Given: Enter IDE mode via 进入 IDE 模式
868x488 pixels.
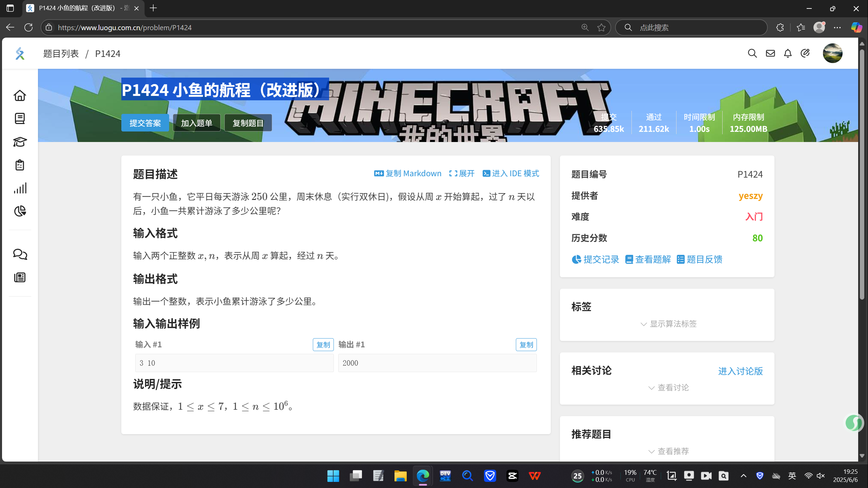Looking at the screenshot, I should 511,174.
